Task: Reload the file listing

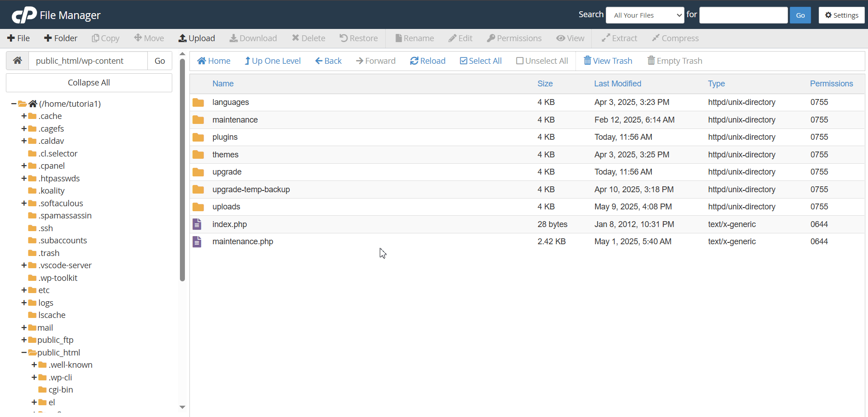Action: point(428,61)
